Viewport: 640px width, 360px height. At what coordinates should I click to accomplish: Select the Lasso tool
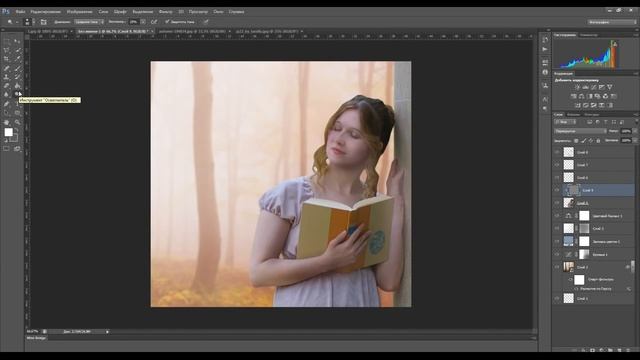click(x=6, y=50)
